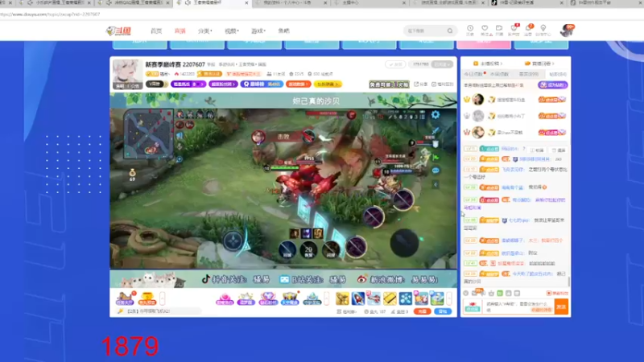The width and height of the screenshot is (644, 362).
Task: Switch to this week's ranking tab
Action: coord(499,74)
